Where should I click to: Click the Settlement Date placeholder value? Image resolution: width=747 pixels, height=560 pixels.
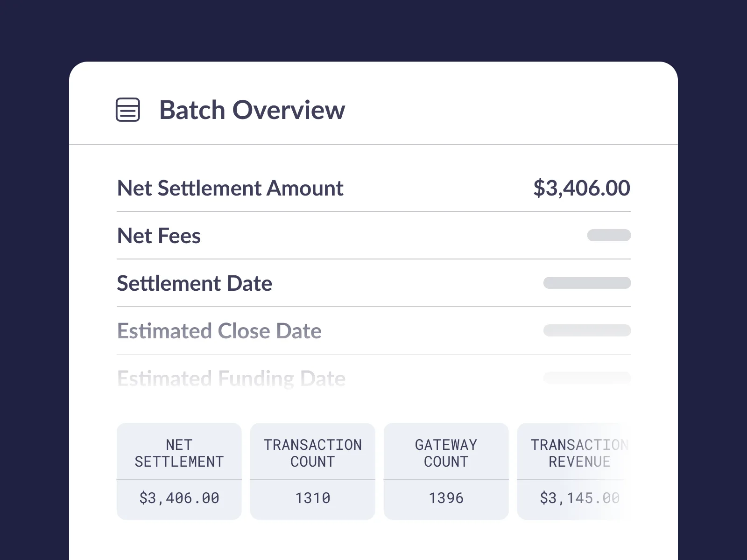click(587, 283)
